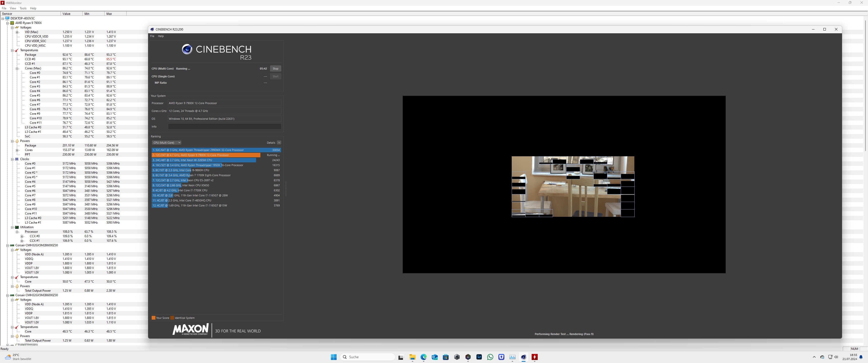Open Lightroom from the taskbar
Viewport: 868px width, 363px height.
click(479, 357)
